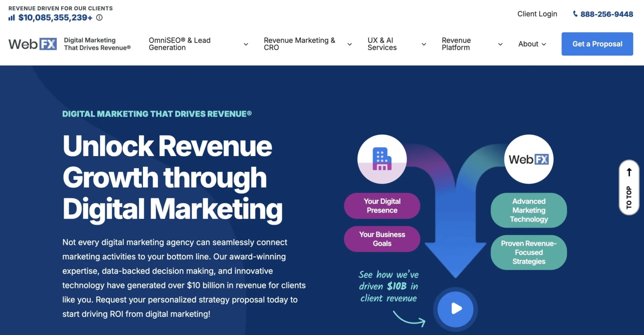This screenshot has height=335, width=644.
Task: Click the phone handset icon
Action: [x=575, y=14]
